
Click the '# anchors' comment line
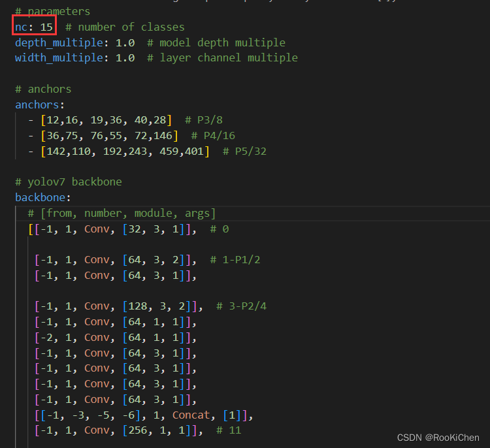click(x=43, y=89)
